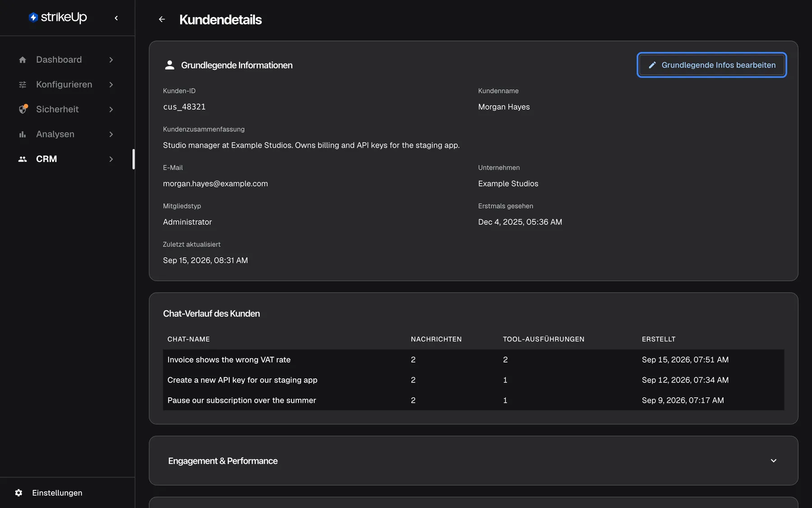Open chat 'Pause our subscription over the summer'
The width and height of the screenshot is (812, 508).
tap(241, 400)
